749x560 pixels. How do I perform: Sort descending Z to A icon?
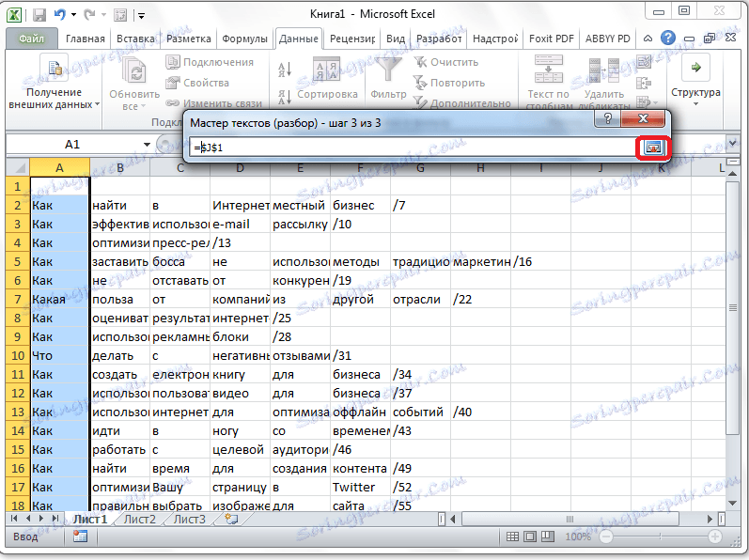click(x=285, y=97)
